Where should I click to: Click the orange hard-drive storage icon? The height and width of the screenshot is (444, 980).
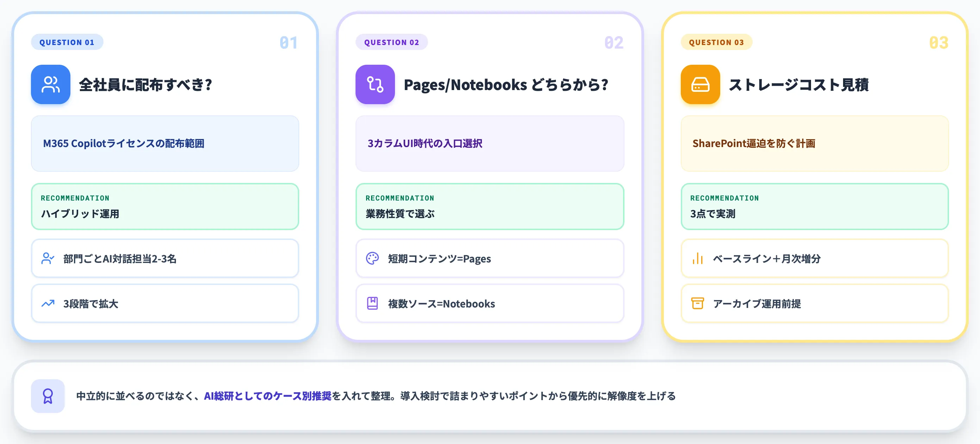(700, 84)
